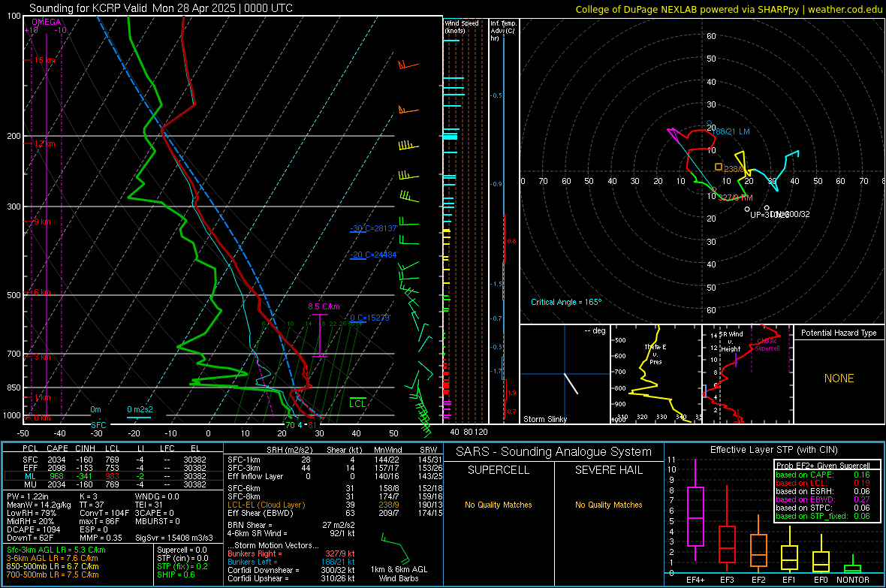The width and height of the screenshot is (886, 588).
Task: Click the Critical Angle = 165° text
Action: (566, 302)
